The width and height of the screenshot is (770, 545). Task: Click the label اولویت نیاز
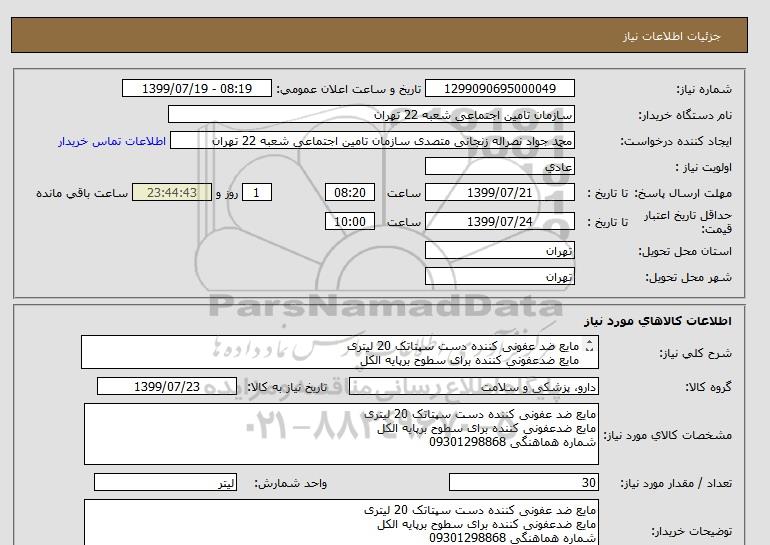click(703, 167)
